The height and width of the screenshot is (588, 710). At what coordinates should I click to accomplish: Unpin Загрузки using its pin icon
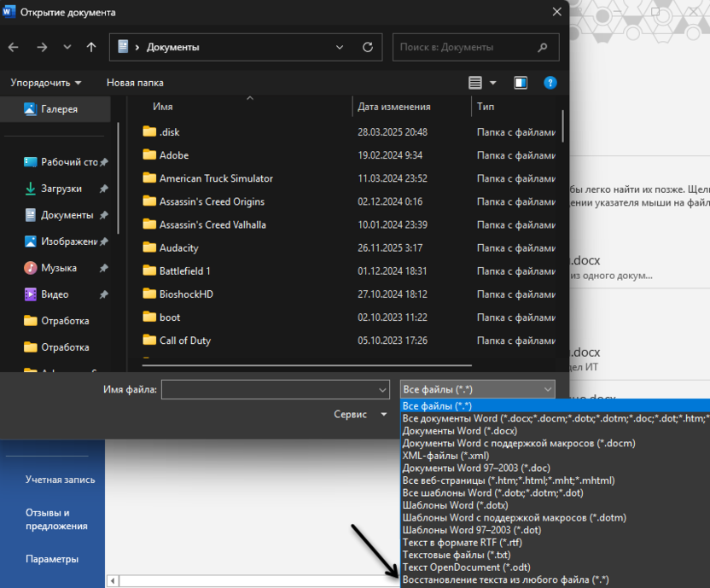(104, 189)
